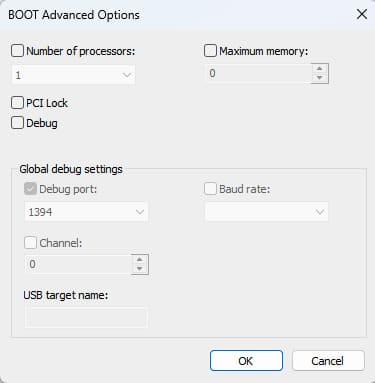Screen dimensions: 375x383
Task: Expand the Debug port 1394 dropdown
Action: click(86, 212)
